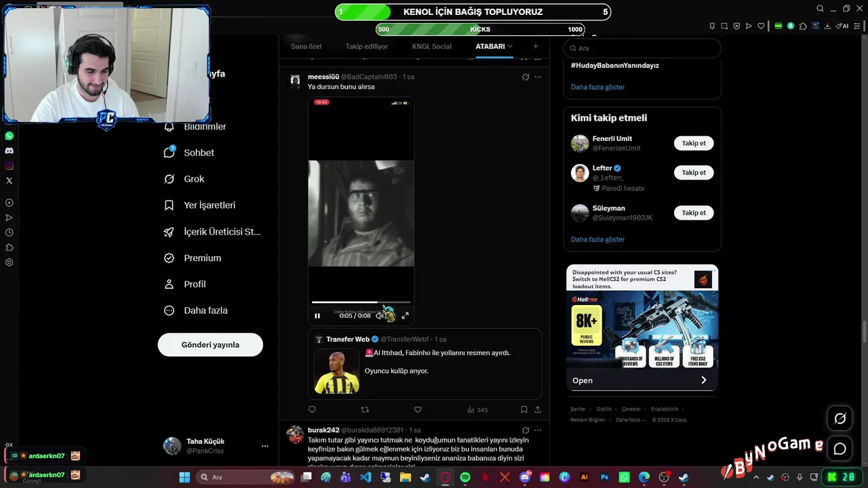Image resolution: width=868 pixels, height=488 pixels.
Task: Reply to meessiüü's post
Action: [x=312, y=409]
